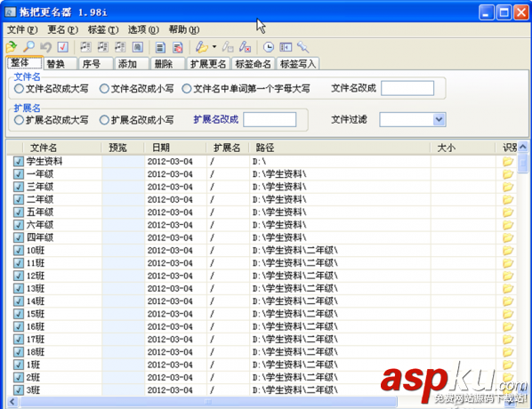Click the magnifying glass search icon
532x409 pixels.
pos(28,47)
